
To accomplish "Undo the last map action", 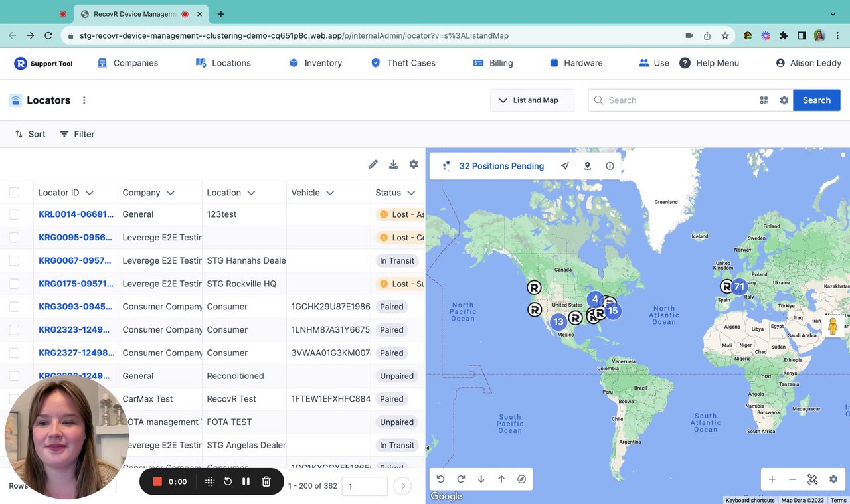I will [441, 479].
